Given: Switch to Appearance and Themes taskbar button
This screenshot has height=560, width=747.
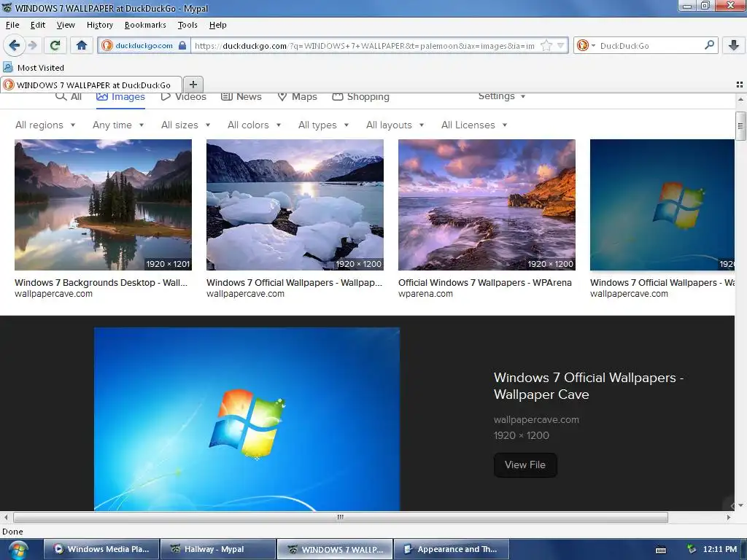Looking at the screenshot, I should [x=451, y=549].
